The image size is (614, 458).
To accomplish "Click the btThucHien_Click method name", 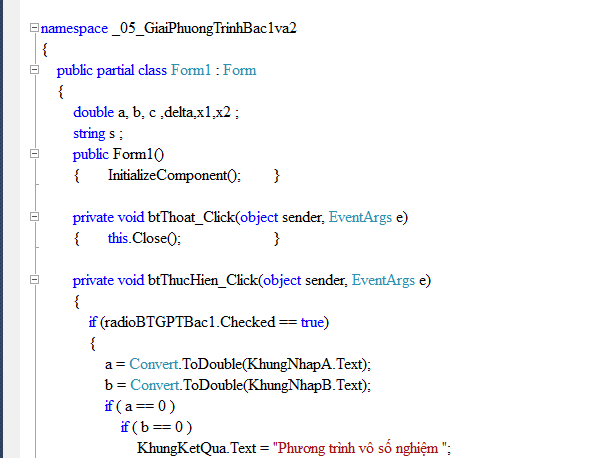I will (203, 280).
